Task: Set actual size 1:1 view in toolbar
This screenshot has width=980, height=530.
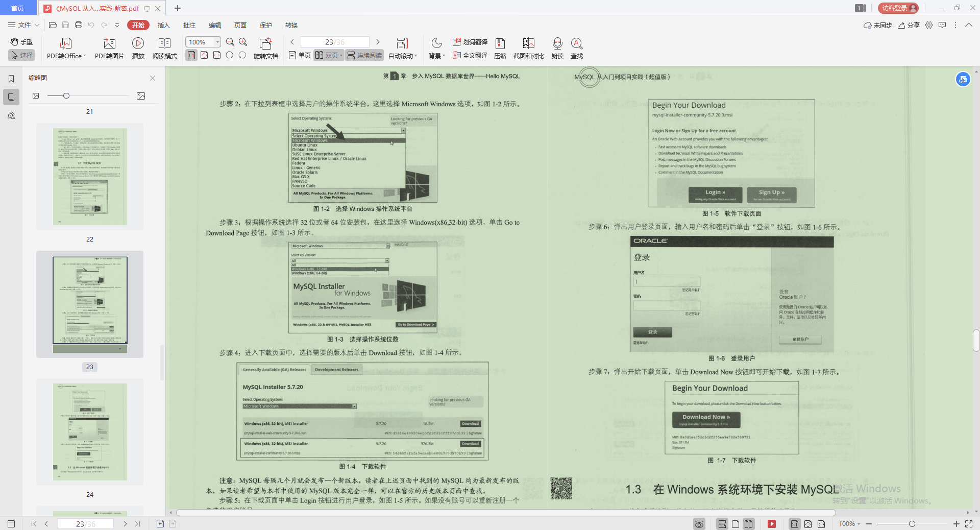Action: tap(191, 55)
